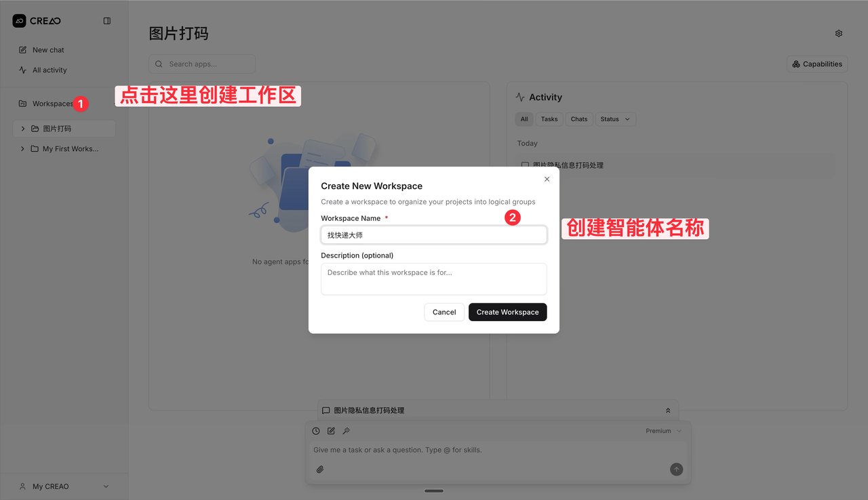The image size is (868, 500).
Task: Open the Workspaces section
Action: (53, 104)
